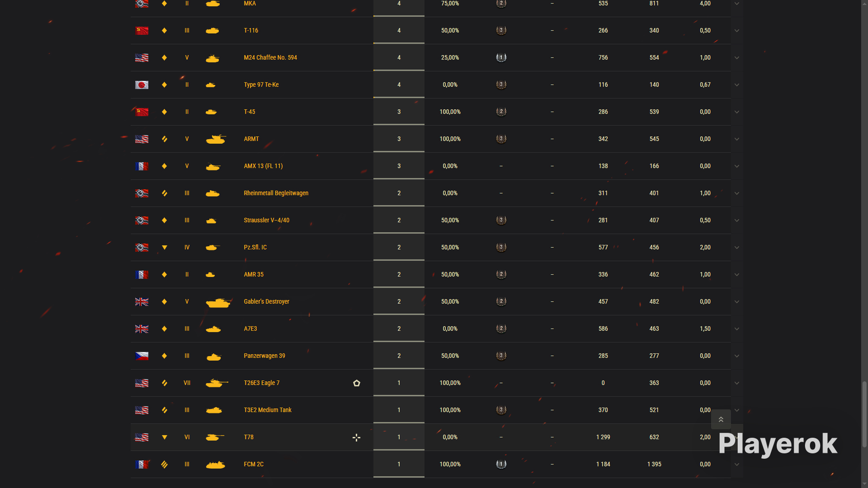Open the Straussler V-4/40 tank link
The width and height of the screenshot is (868, 488).
click(x=266, y=220)
